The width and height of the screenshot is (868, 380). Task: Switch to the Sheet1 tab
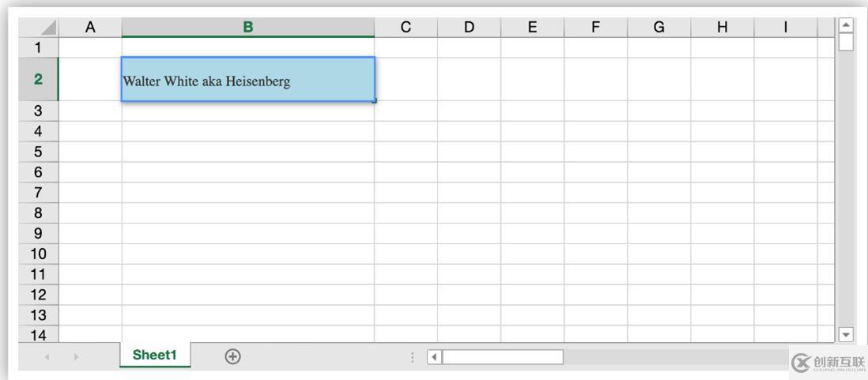[x=155, y=356]
